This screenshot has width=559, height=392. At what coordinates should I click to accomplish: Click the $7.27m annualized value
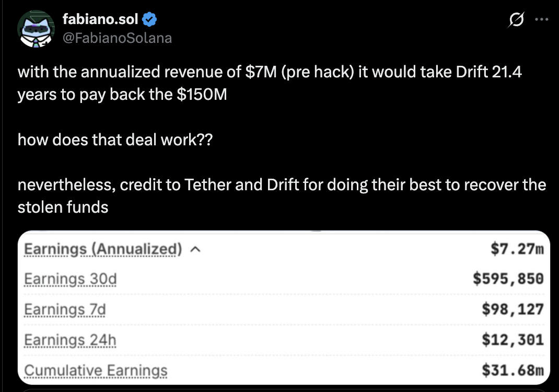coord(517,249)
